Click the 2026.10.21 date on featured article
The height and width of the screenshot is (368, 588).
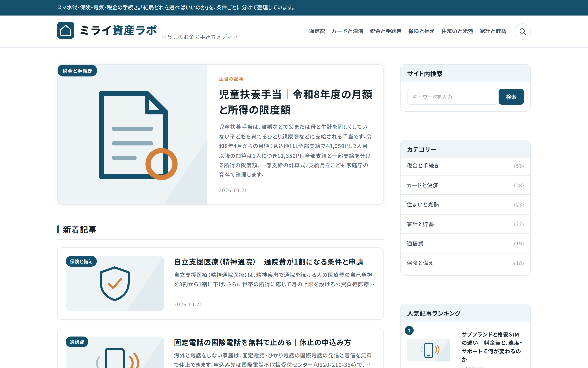233,190
